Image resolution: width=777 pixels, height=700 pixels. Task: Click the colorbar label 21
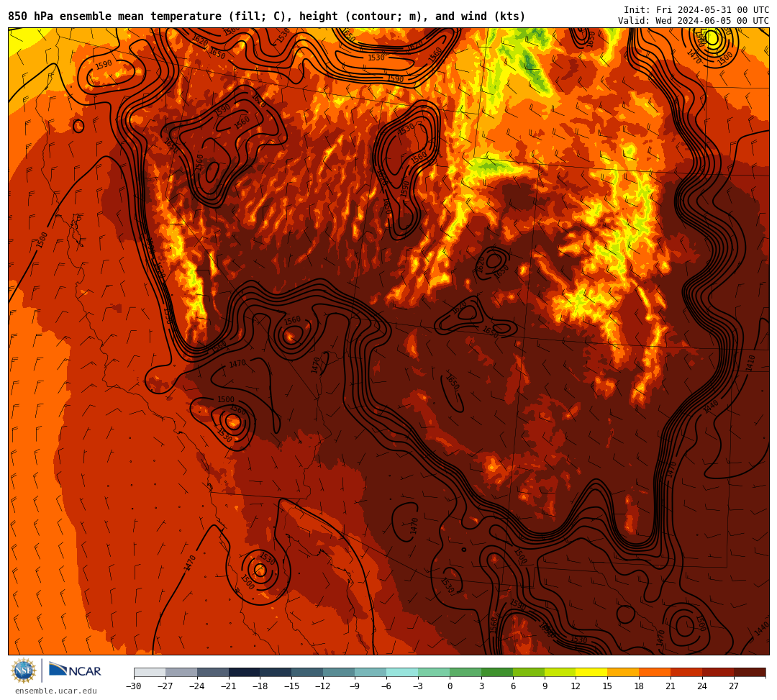671,686
